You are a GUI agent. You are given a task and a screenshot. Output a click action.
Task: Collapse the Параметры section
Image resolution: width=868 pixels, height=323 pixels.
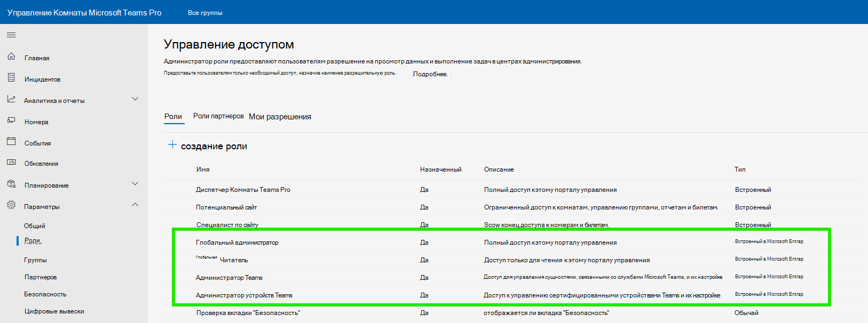coord(135,205)
